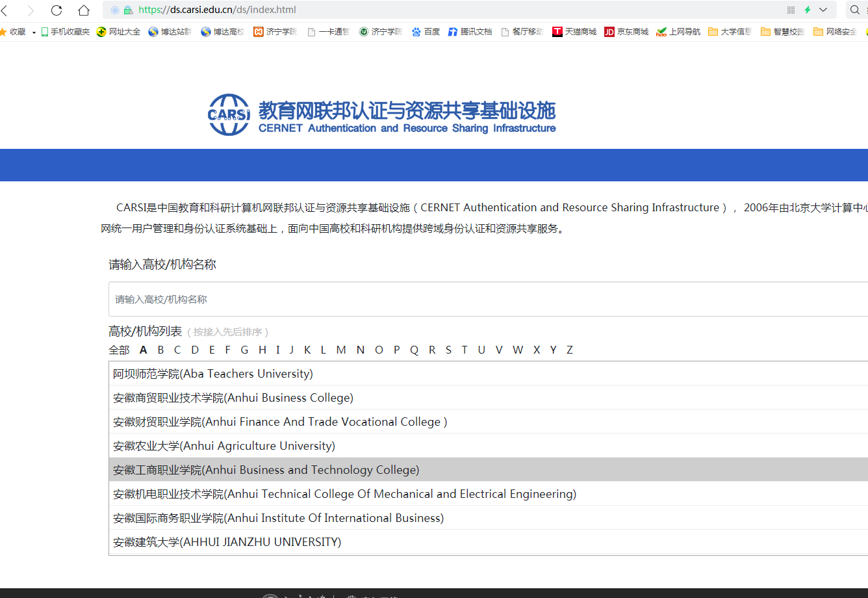Open the 百度 bookmark
Viewport: 868px width, 598px height.
(426, 31)
